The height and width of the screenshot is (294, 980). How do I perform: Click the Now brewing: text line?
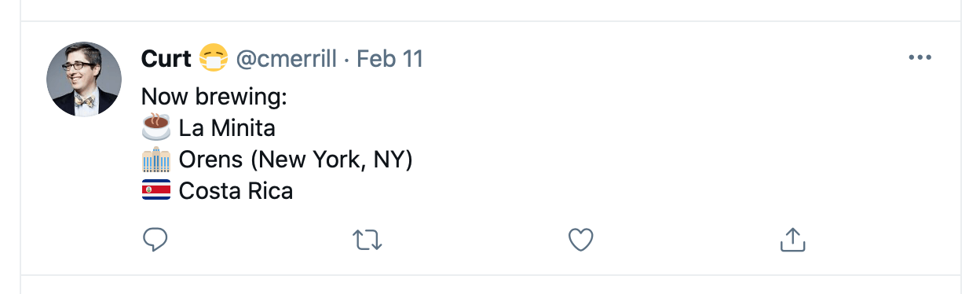coord(214,97)
